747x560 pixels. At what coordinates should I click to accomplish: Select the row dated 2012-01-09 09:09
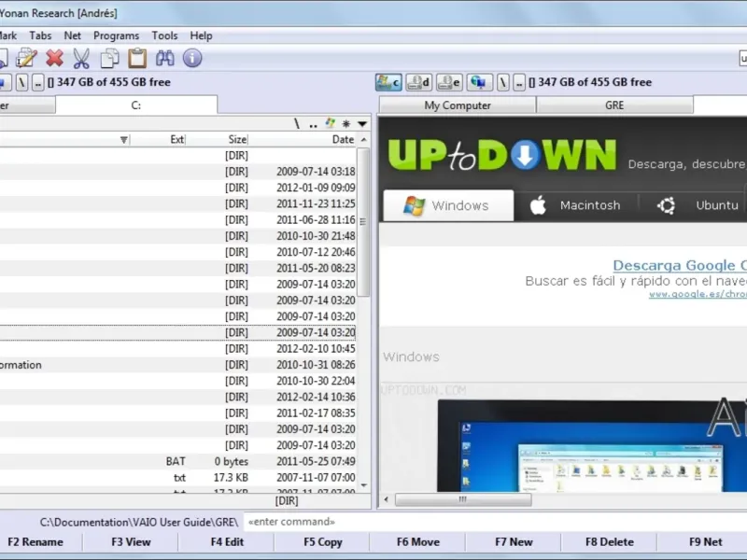[177, 188]
